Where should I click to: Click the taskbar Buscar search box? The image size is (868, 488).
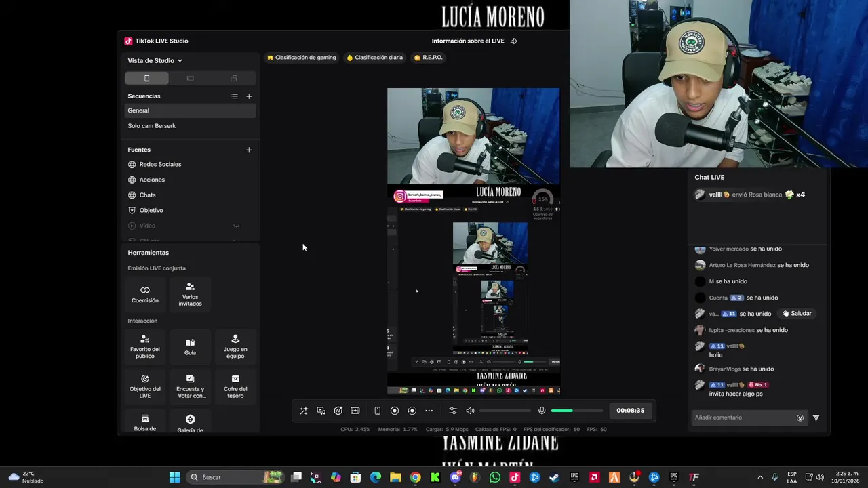click(x=235, y=477)
